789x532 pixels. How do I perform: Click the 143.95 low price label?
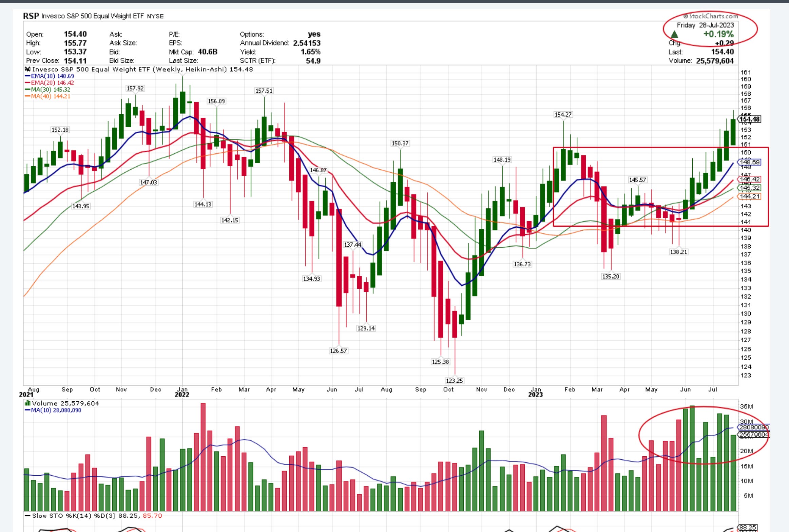point(81,206)
